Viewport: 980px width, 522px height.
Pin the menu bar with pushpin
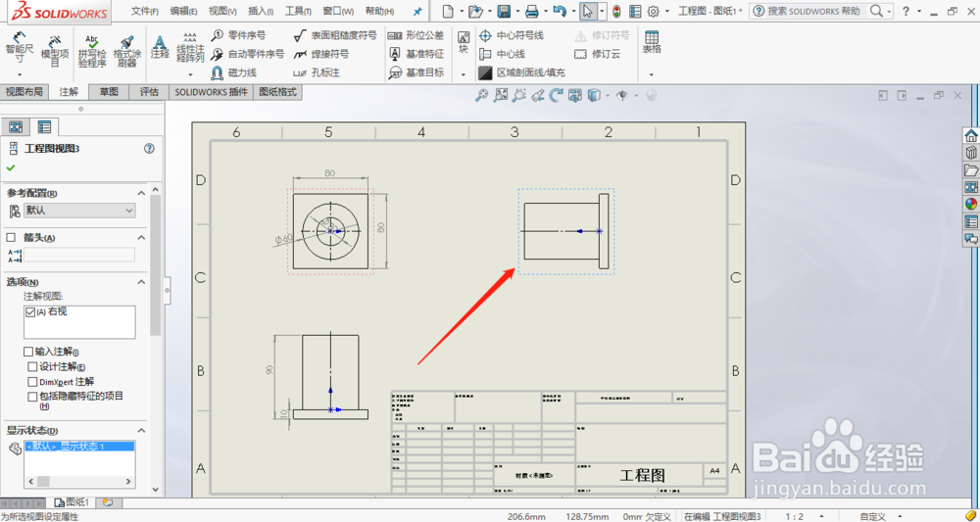tap(417, 11)
